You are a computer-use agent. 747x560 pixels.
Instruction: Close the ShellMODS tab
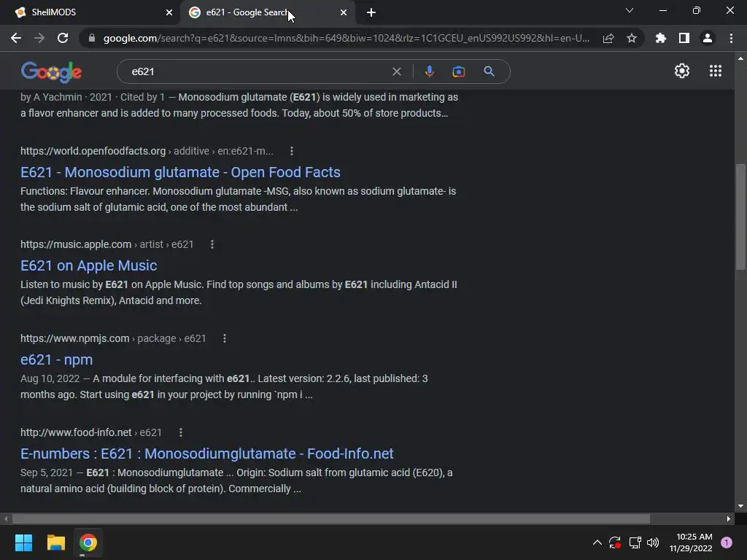[169, 12]
